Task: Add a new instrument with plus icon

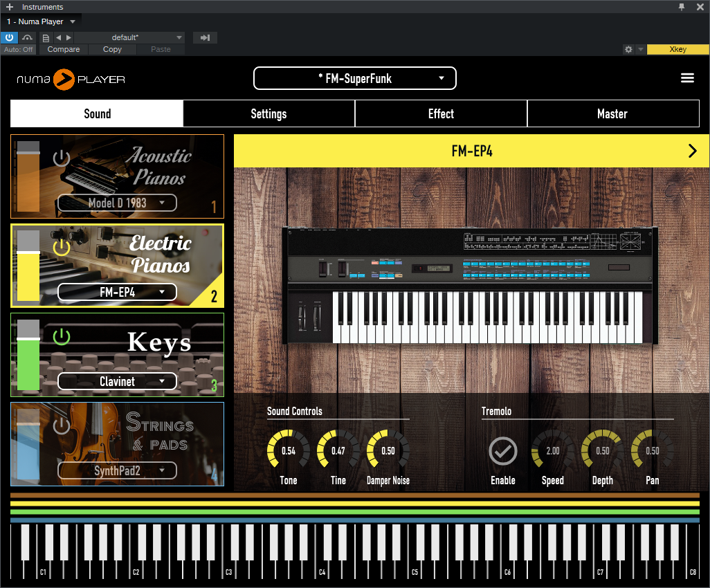Action: (x=10, y=7)
